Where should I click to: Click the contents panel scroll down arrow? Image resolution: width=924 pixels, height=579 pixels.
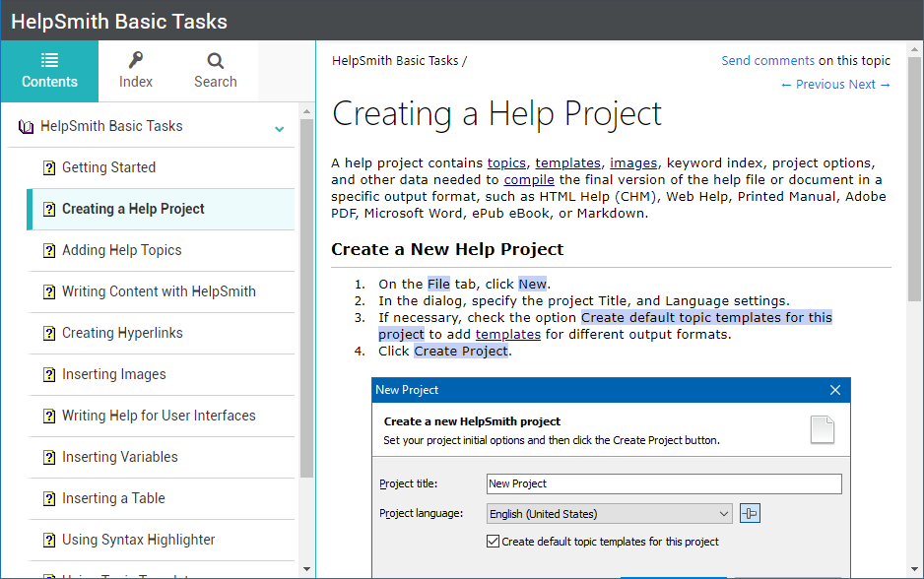[x=306, y=569]
